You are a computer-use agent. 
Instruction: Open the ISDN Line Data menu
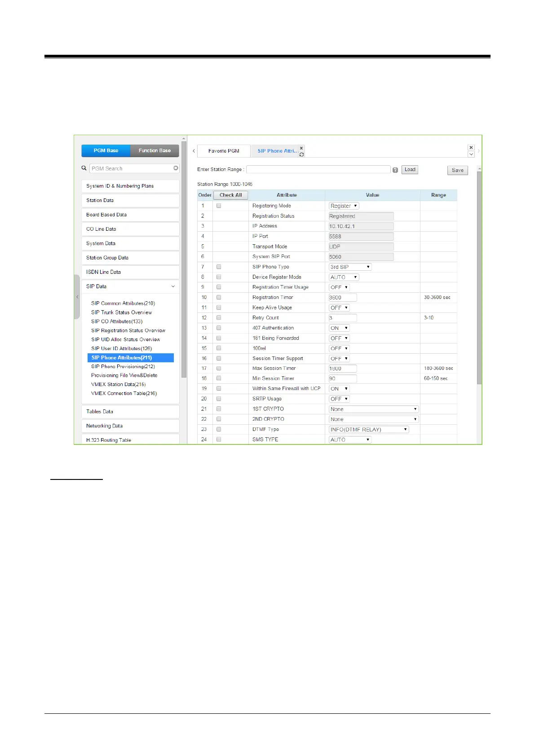[x=130, y=272]
